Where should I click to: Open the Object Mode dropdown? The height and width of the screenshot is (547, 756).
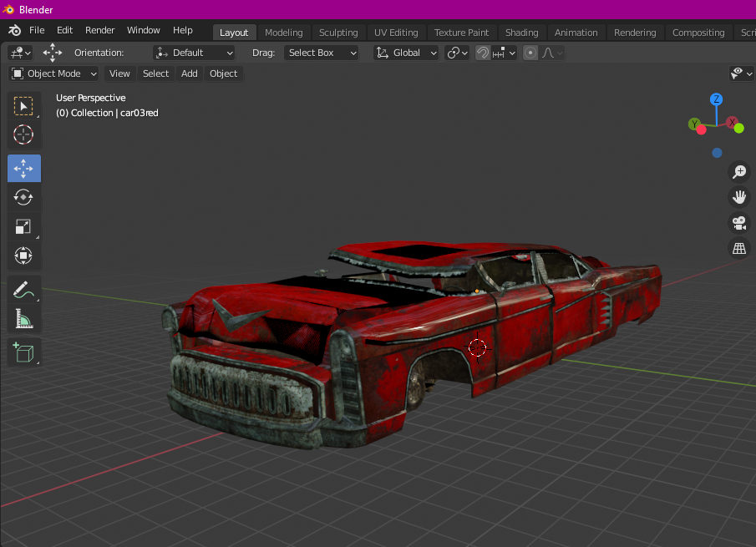pos(53,73)
